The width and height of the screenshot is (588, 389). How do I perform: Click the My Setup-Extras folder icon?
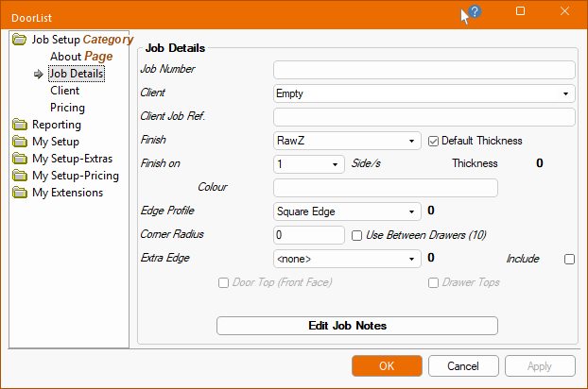20,159
